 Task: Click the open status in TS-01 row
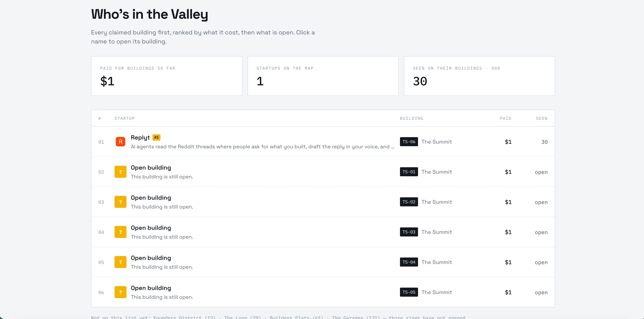[x=541, y=172]
